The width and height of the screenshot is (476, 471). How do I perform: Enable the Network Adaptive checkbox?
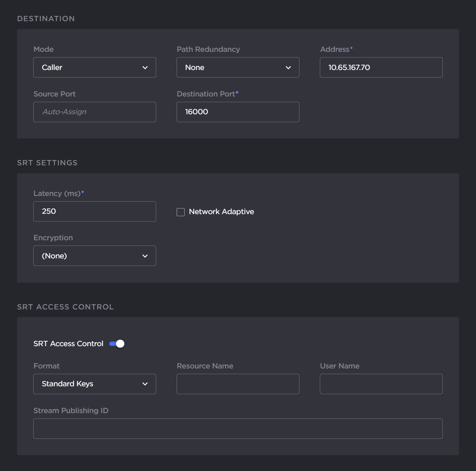(180, 212)
